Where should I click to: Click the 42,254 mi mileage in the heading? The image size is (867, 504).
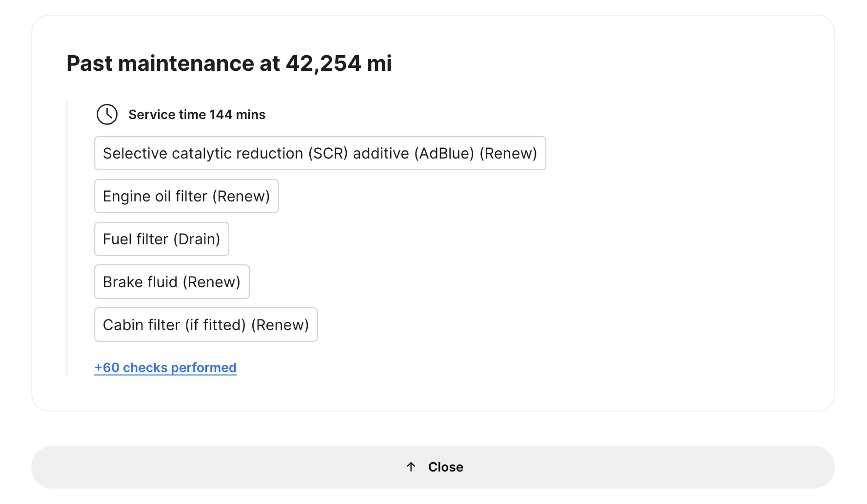tap(338, 63)
